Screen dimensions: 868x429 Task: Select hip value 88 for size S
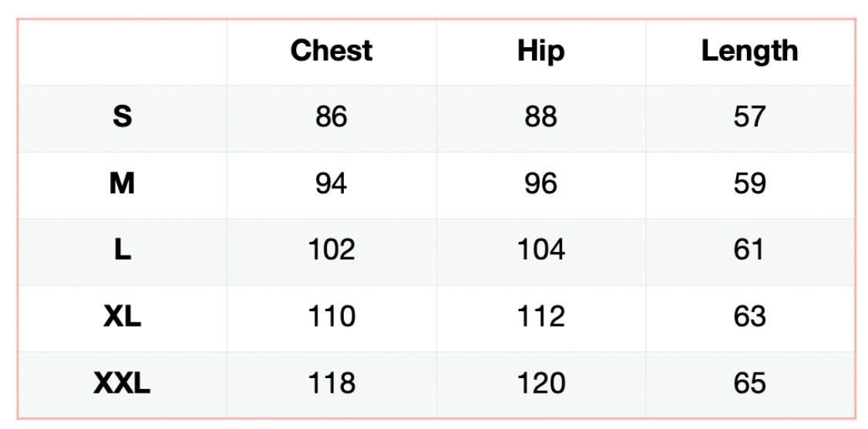tap(540, 117)
